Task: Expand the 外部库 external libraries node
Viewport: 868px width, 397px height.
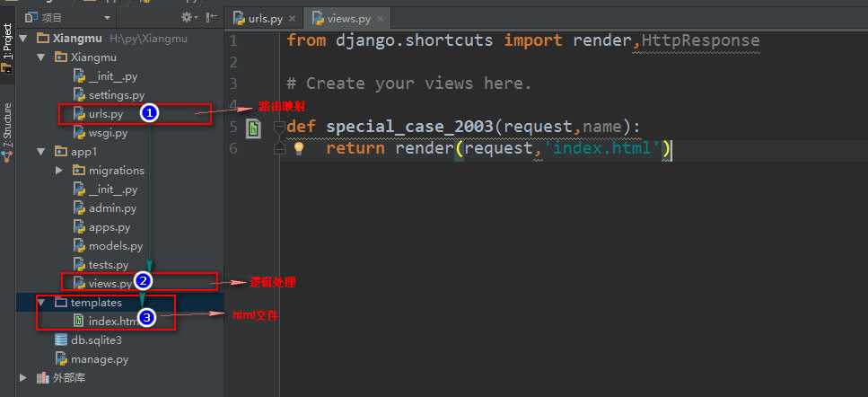Action: point(24,378)
